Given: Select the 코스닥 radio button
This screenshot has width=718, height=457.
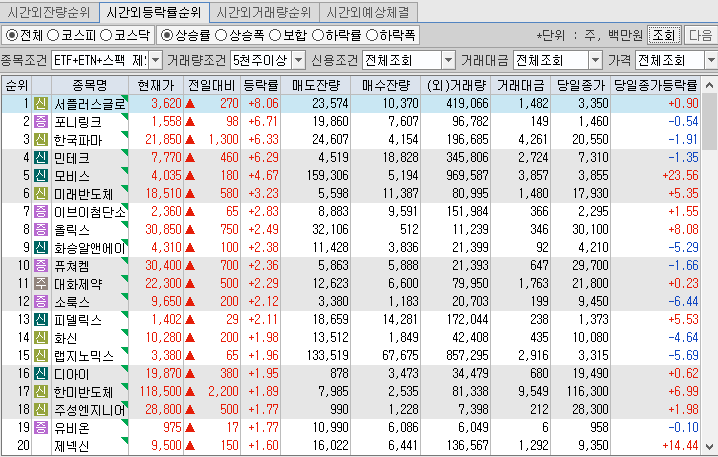Looking at the screenshot, I should pos(106,35).
